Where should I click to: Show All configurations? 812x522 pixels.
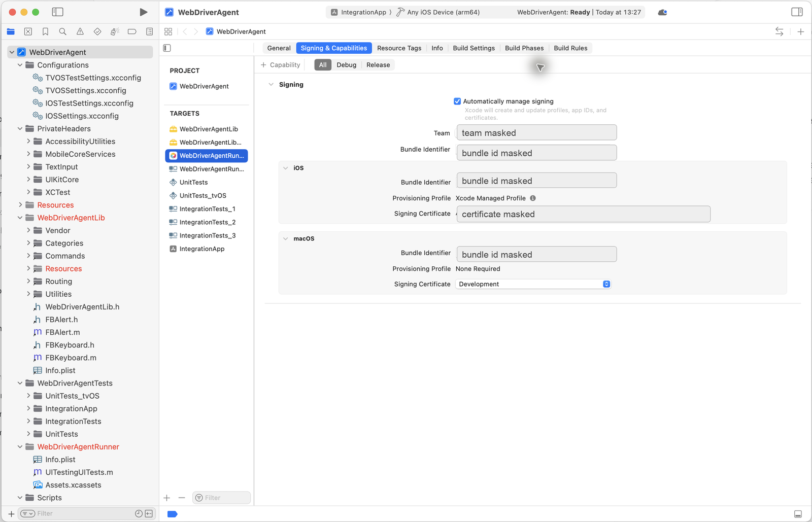[x=323, y=65]
